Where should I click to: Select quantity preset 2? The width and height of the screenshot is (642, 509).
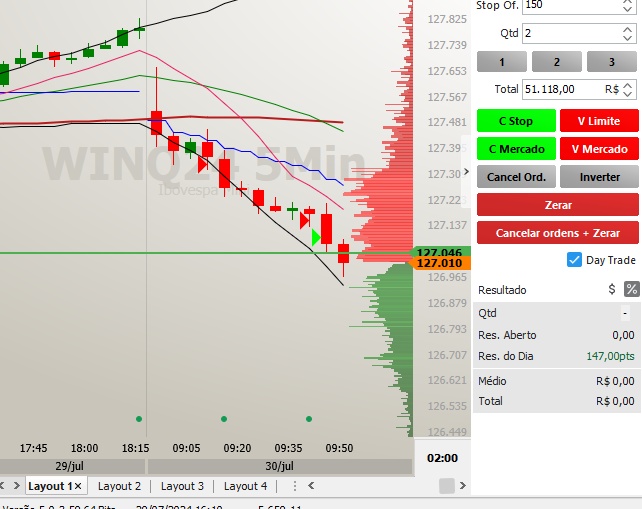coord(556,62)
